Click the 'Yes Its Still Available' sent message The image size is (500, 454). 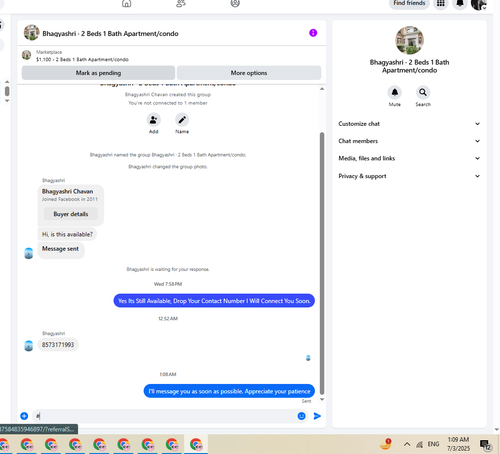point(214,301)
